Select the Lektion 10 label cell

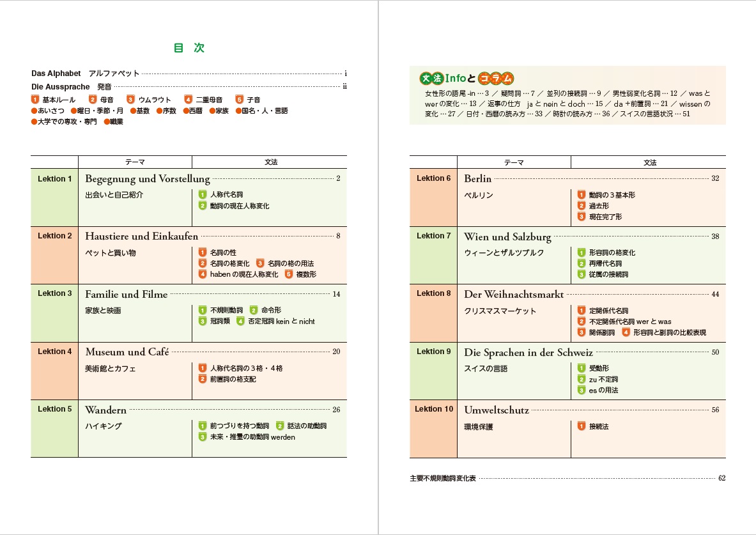tap(433, 409)
